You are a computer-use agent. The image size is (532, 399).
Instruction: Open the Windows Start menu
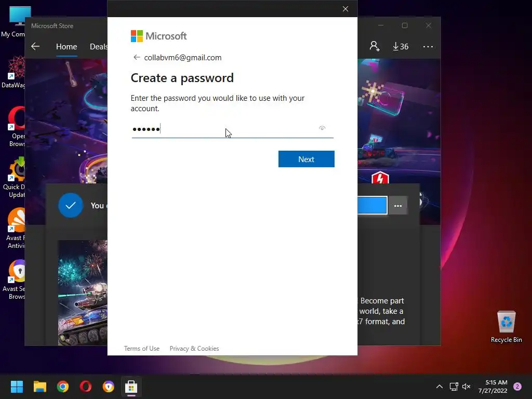pos(17,387)
